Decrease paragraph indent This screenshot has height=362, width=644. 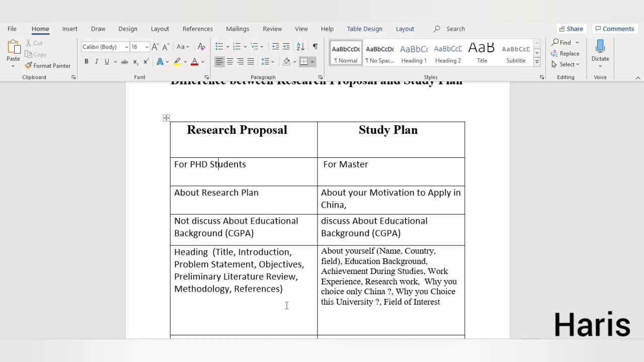(x=275, y=47)
